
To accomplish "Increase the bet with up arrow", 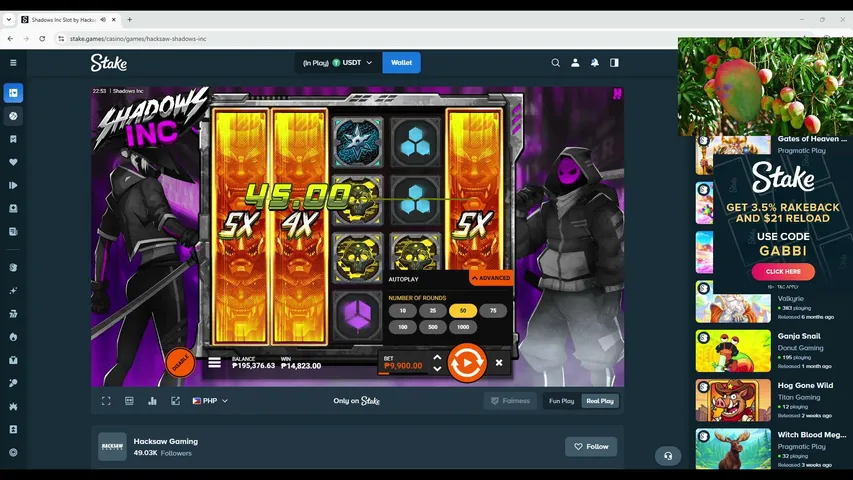I will tap(437, 358).
